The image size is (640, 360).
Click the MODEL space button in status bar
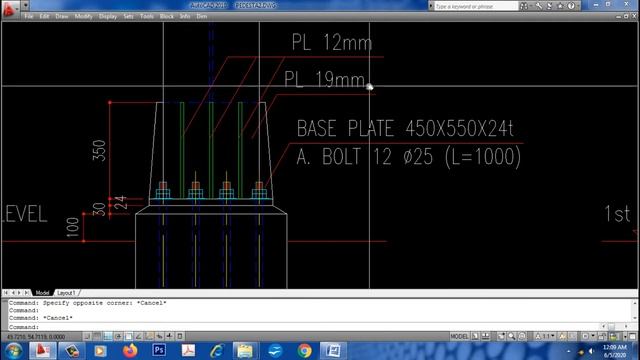pos(459,336)
